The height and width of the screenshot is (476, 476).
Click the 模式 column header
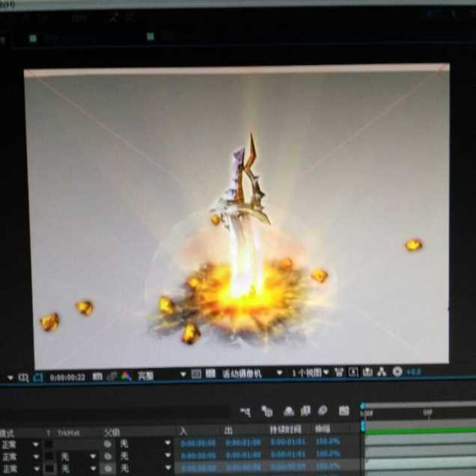tap(7, 433)
